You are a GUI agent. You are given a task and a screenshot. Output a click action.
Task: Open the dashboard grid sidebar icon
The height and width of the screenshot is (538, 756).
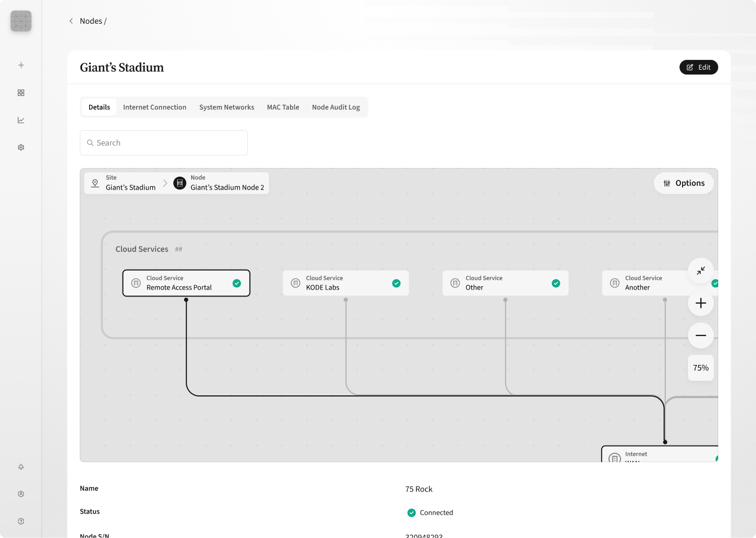click(x=21, y=93)
